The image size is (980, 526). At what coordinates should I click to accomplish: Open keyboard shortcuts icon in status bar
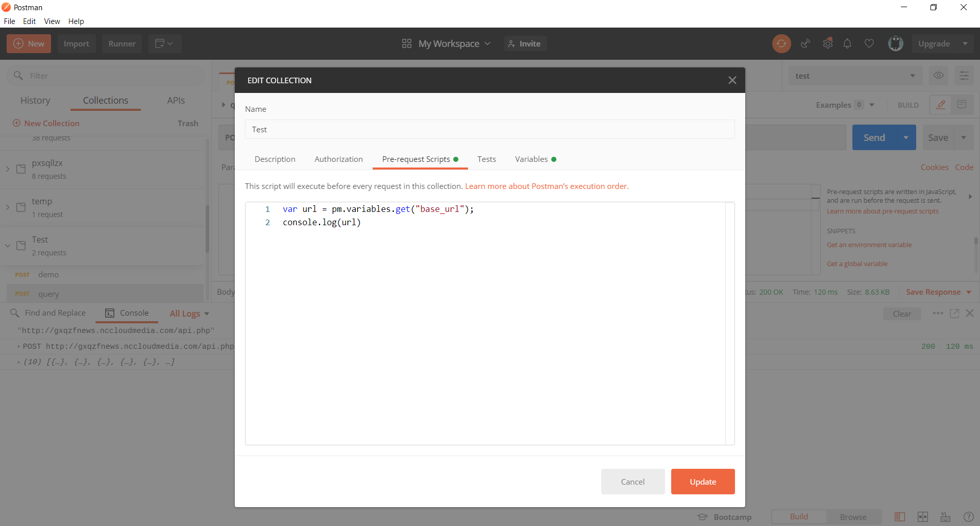click(x=945, y=517)
